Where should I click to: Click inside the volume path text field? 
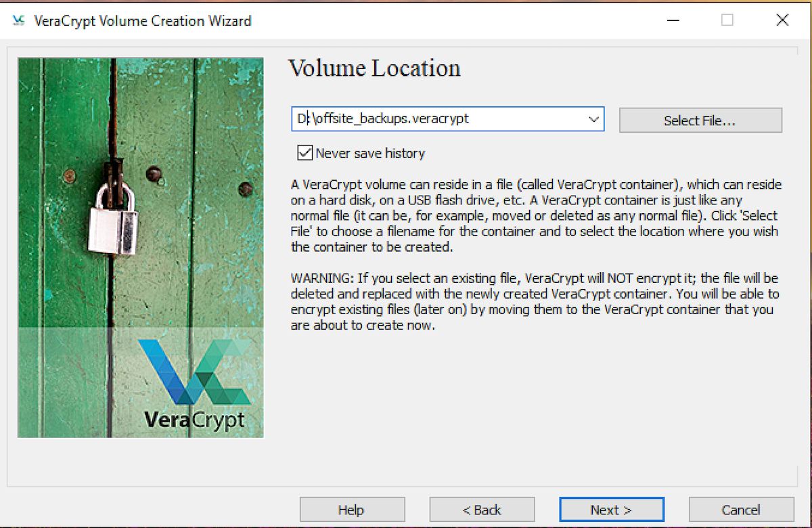tap(433, 119)
